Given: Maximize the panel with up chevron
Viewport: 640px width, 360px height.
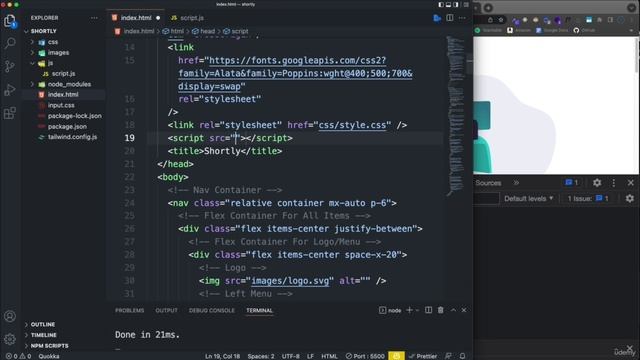Looking at the screenshot, I should 453,310.
